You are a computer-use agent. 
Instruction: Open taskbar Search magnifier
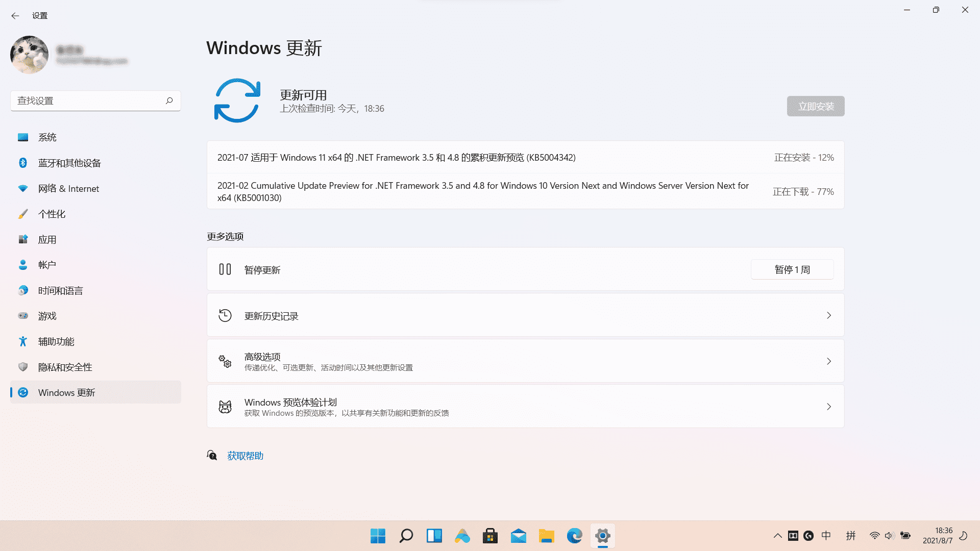point(406,536)
